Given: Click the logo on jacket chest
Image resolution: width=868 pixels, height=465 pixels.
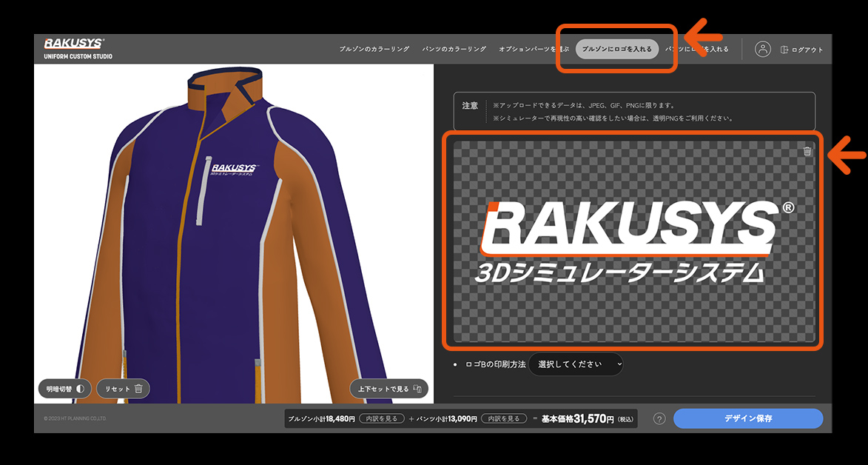Looking at the screenshot, I should tap(233, 172).
